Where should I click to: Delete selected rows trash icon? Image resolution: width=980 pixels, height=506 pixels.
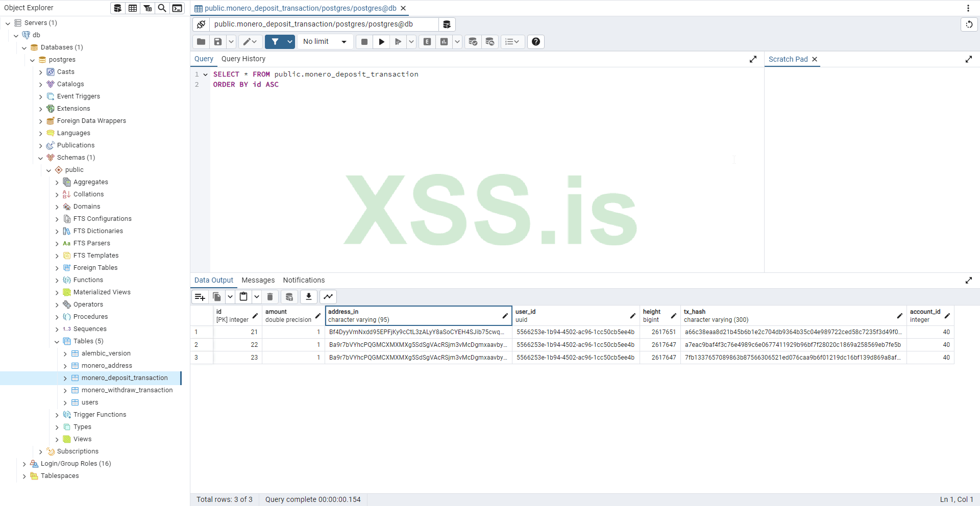270,297
